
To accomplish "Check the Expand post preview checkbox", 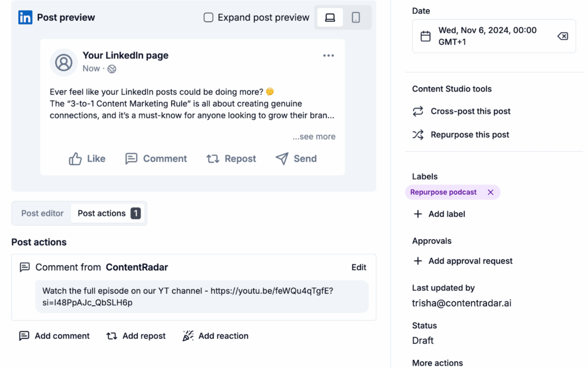I will coord(208,18).
